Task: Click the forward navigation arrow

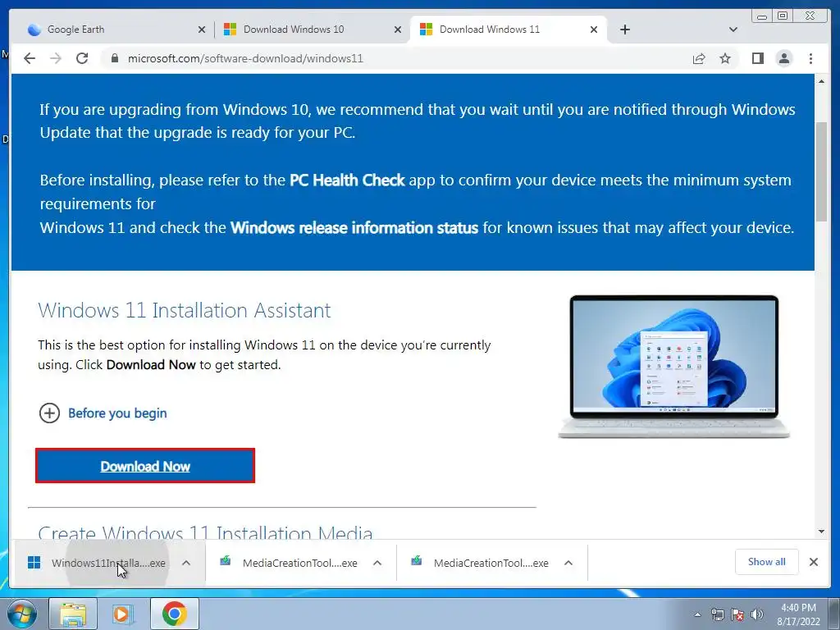Action: (56, 58)
